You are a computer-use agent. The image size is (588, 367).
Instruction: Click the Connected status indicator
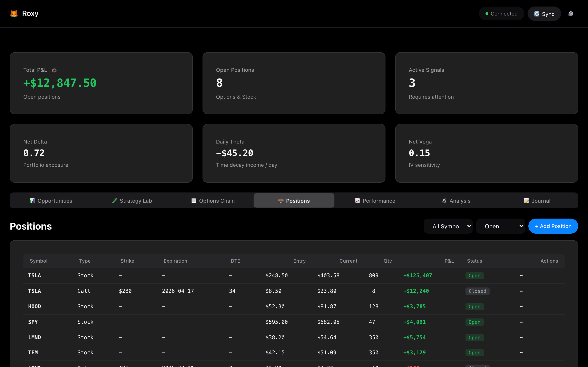pyautogui.click(x=501, y=14)
